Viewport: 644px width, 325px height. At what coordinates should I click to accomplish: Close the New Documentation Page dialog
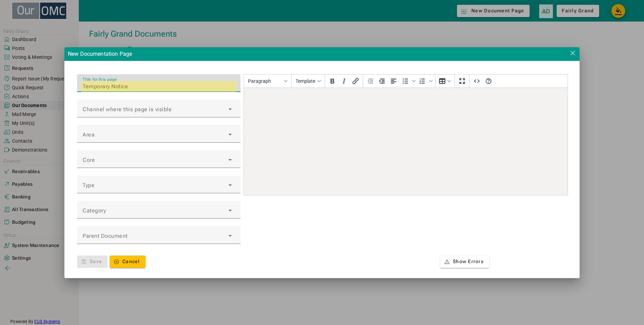point(573,53)
